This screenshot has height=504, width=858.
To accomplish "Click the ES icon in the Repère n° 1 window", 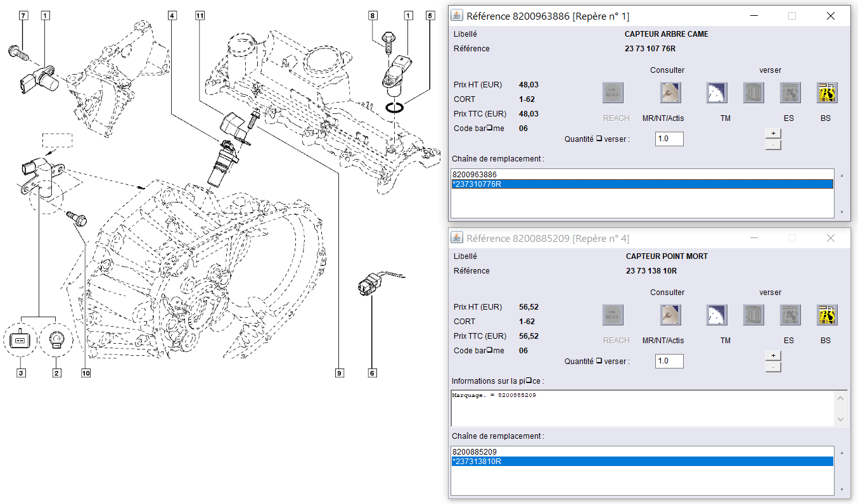I will coord(790,93).
